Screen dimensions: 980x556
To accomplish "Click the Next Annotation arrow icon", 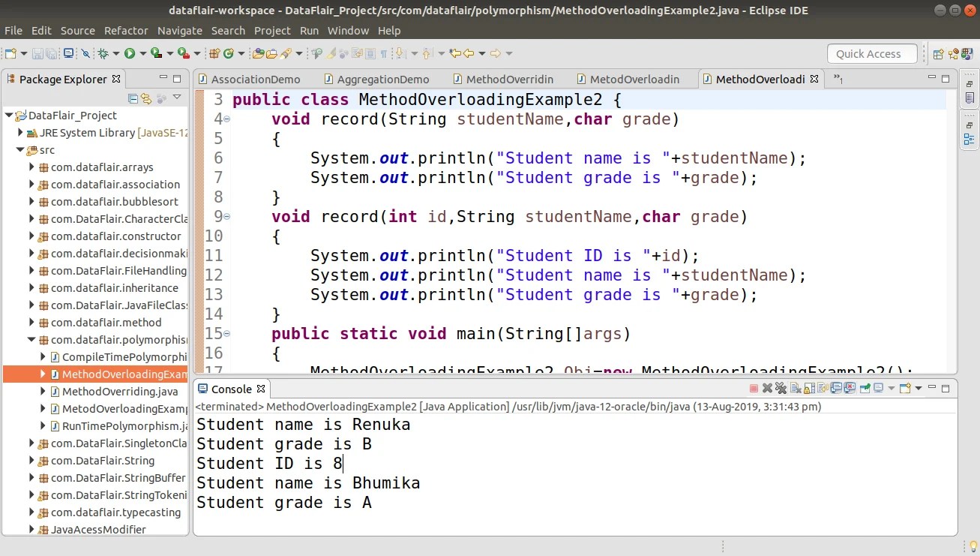I will (x=400, y=53).
